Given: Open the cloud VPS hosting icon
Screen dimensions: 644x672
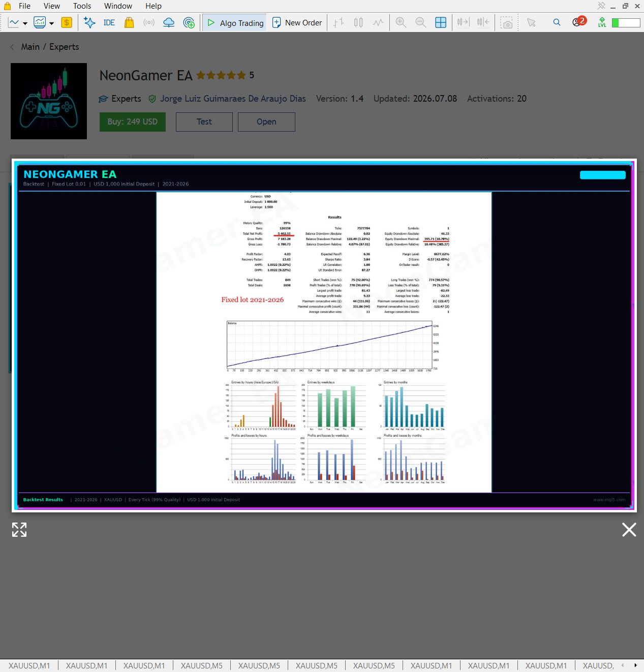Looking at the screenshot, I should (169, 22).
